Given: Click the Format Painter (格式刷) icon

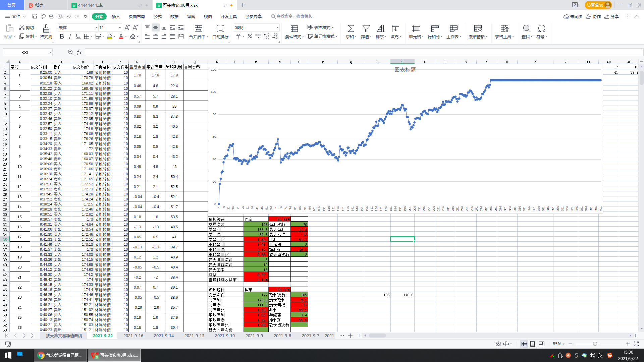Looking at the screenshot, I should point(46,28).
